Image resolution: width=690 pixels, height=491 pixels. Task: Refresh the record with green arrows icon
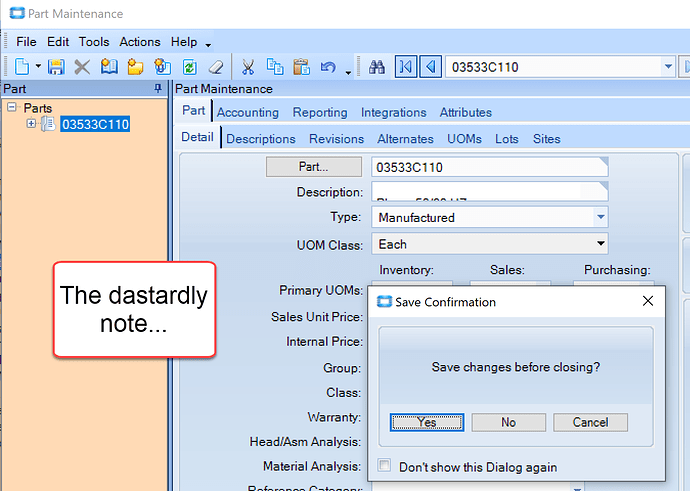[189, 67]
